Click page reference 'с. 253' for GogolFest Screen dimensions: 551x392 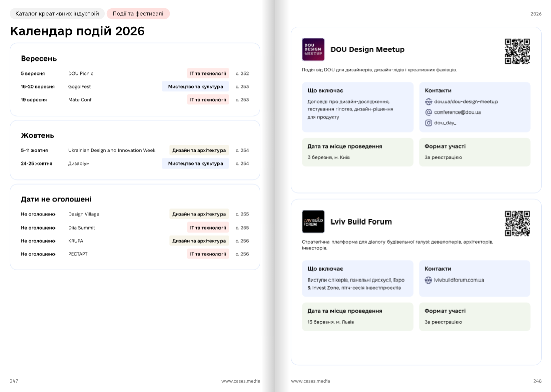tap(242, 87)
